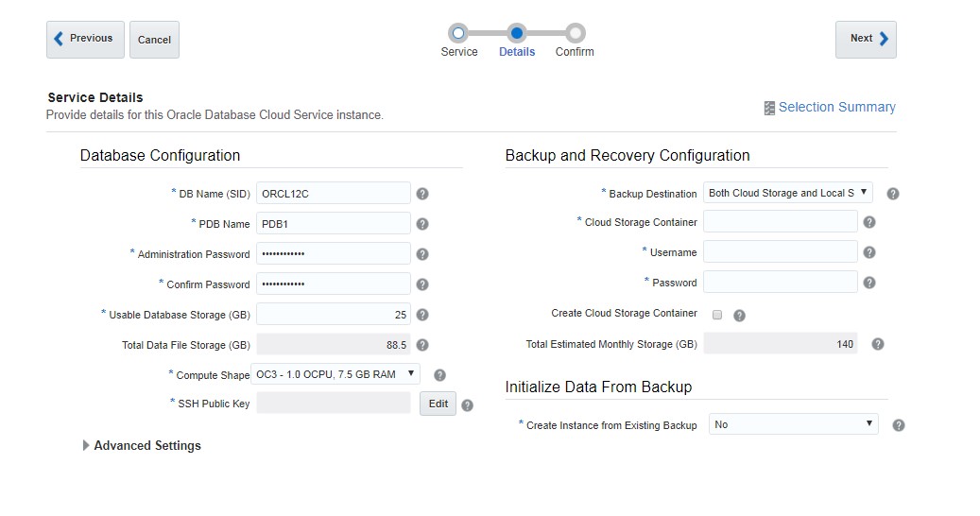The image size is (980, 516).
Task: Open Create Instance from Existing Backup dropdown
Action: [793, 424]
